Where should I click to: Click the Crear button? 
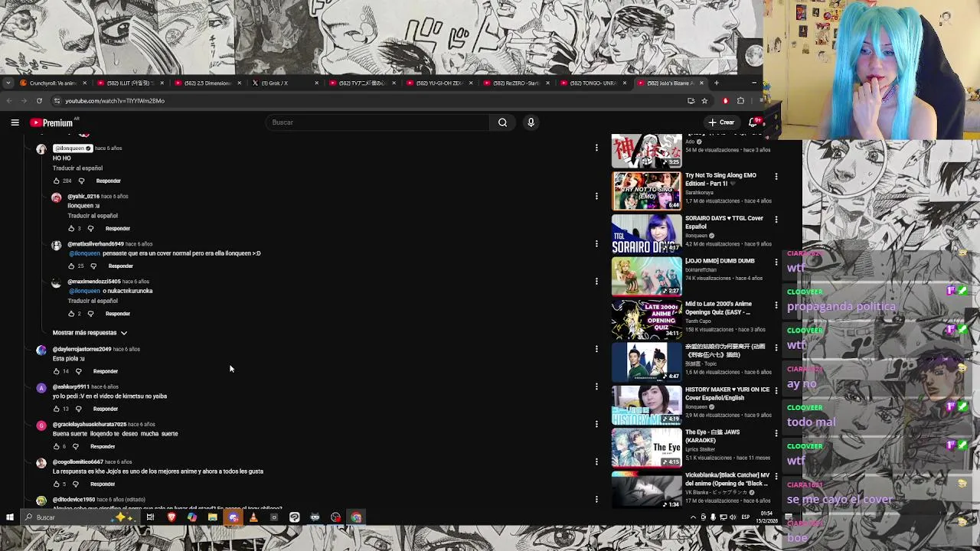click(721, 122)
